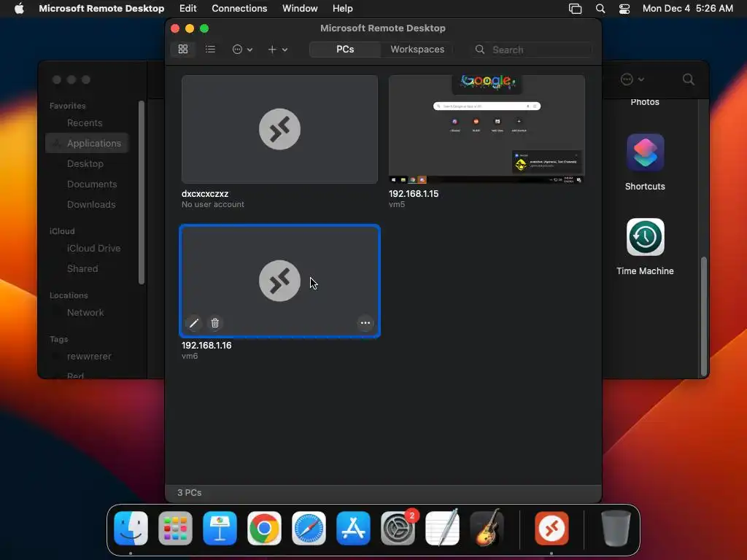Click the 192.168.1.16 label

[x=206, y=345]
